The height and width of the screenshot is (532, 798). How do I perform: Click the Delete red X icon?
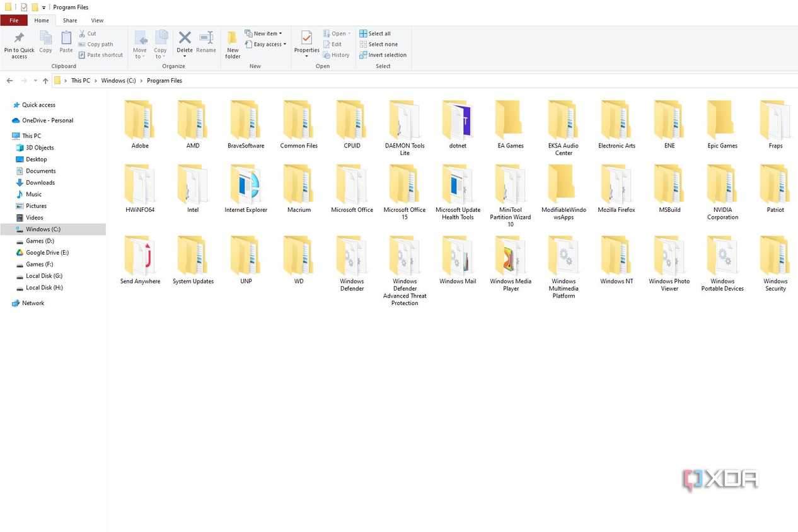(x=185, y=37)
